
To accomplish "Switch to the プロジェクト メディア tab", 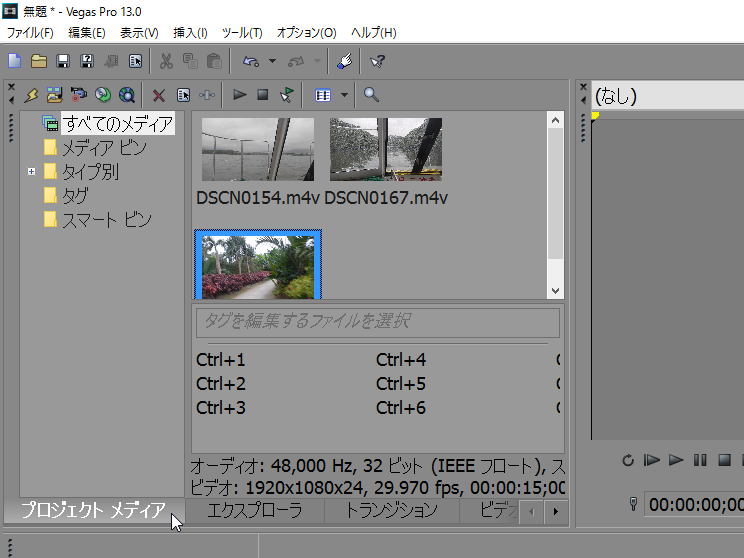I will pyautogui.click(x=93, y=511).
